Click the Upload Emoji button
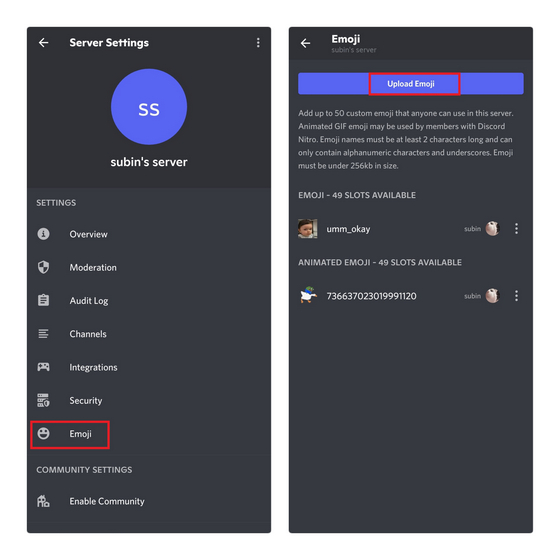The width and height of the screenshot is (560, 560). pyautogui.click(x=411, y=84)
